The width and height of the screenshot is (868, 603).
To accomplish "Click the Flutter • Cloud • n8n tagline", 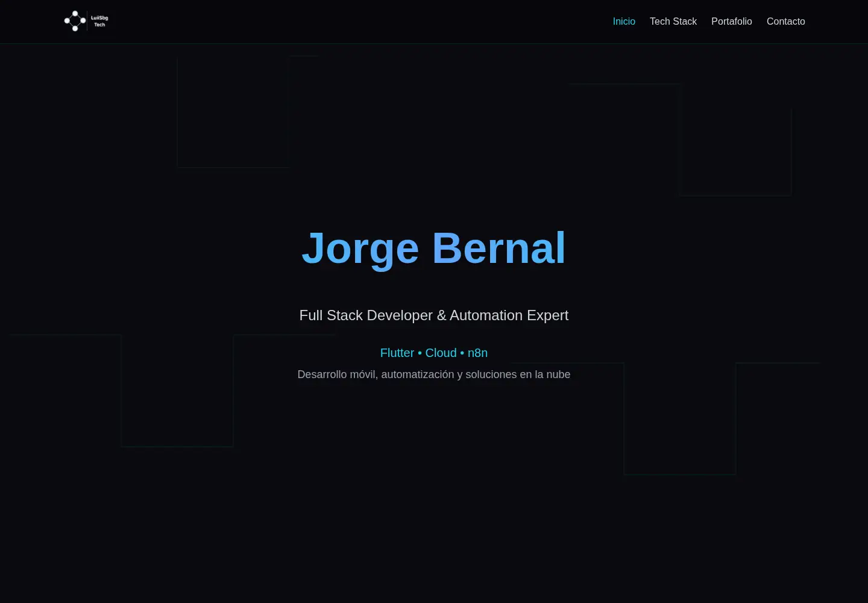I will tap(434, 353).
